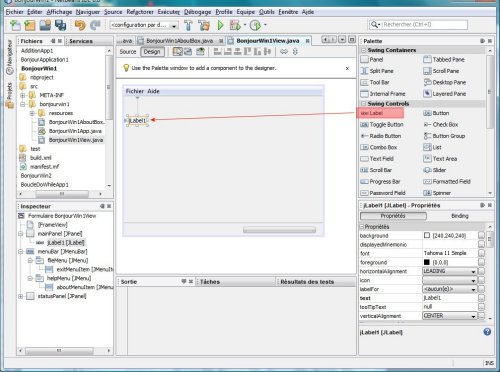The width and height of the screenshot is (500, 372).
Task: Open the configuration par défaut dropdown
Action: coord(144,25)
